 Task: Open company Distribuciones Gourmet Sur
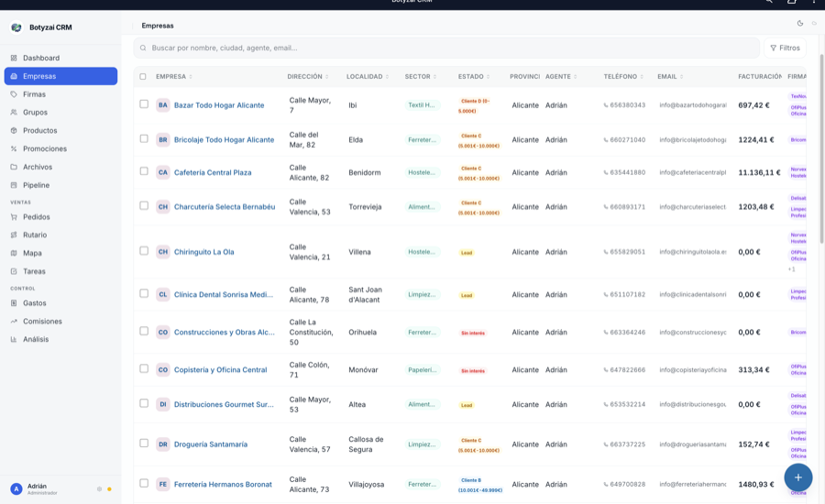224,404
